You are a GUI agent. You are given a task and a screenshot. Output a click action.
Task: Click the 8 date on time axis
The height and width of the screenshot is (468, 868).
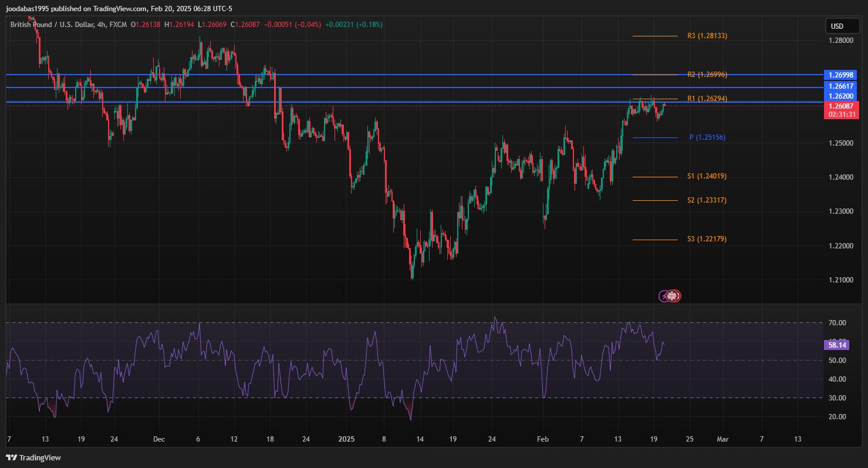[384, 439]
